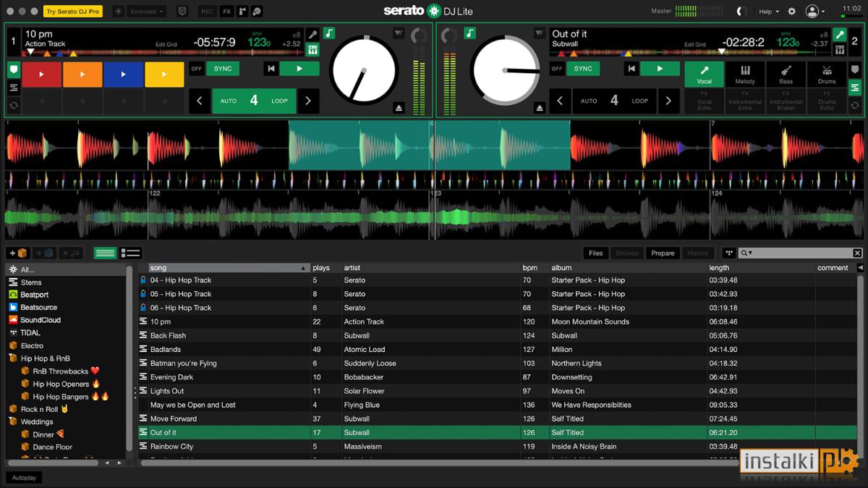Double deck 1 auto loop size
Viewport: 868px width, 488px height.
(308, 101)
